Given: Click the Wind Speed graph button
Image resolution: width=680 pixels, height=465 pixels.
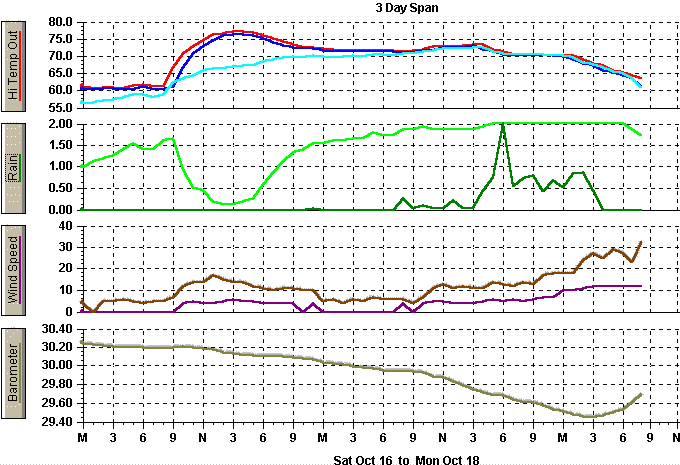Looking at the screenshot, I should click(13, 270).
